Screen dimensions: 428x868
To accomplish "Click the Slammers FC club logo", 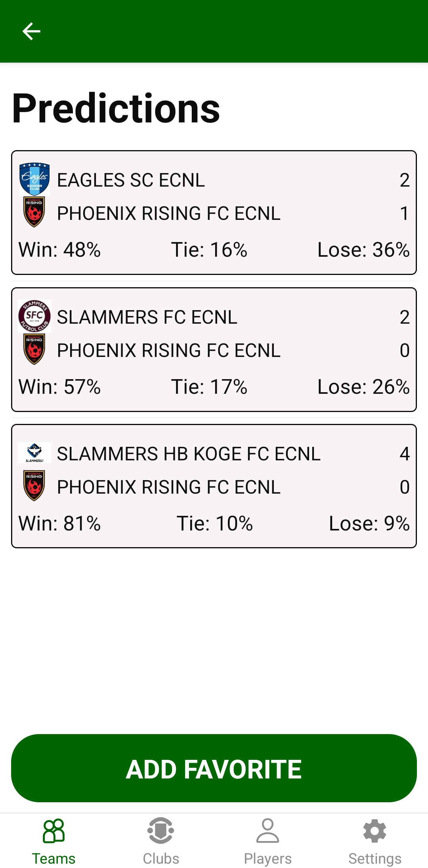I will 34,316.
